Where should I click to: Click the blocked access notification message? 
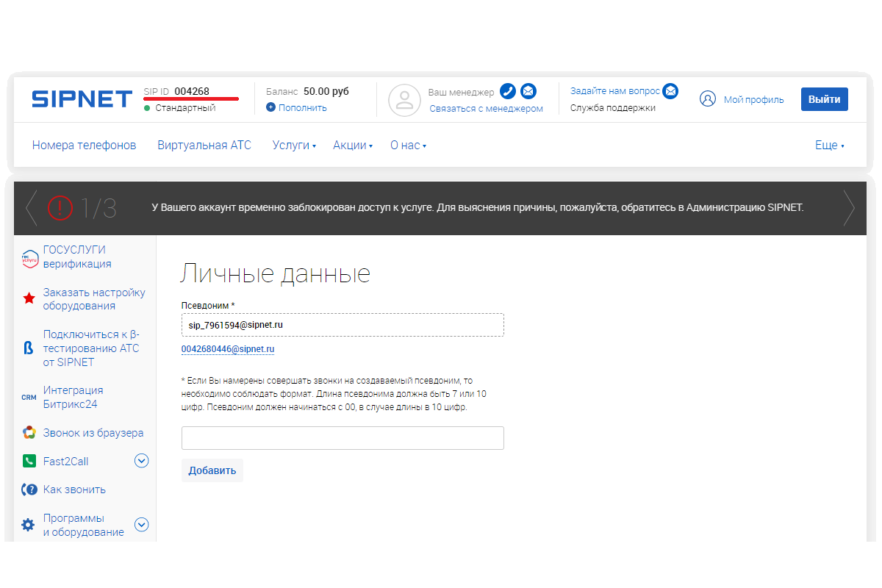point(478,208)
